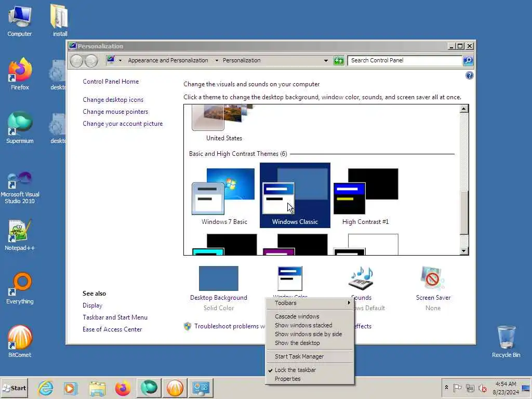The width and height of the screenshot is (532, 399).
Task: Open BitComet desktop shortcut
Action: pos(20,341)
